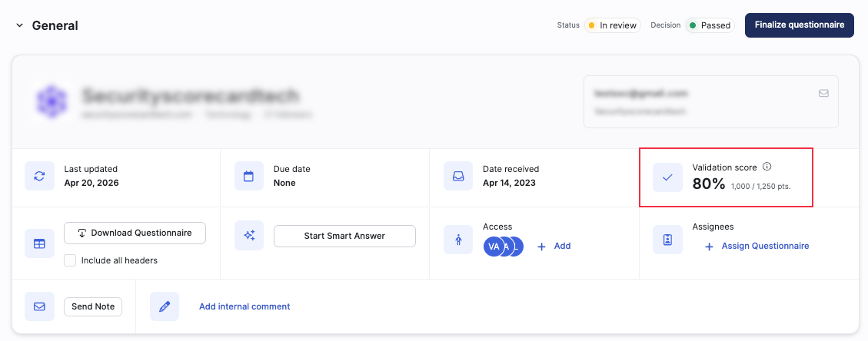Click the Due date calendar icon
Viewport: 868px width, 341px height.
[x=248, y=177]
